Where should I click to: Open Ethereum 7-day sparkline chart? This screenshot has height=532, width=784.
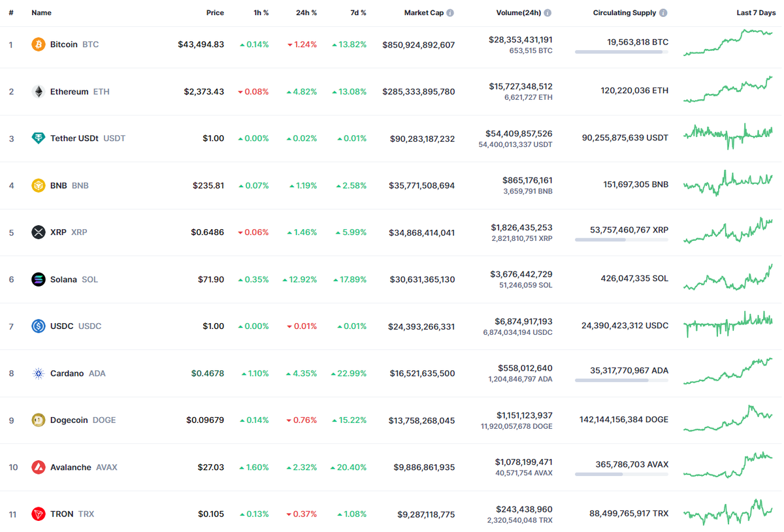click(x=728, y=89)
